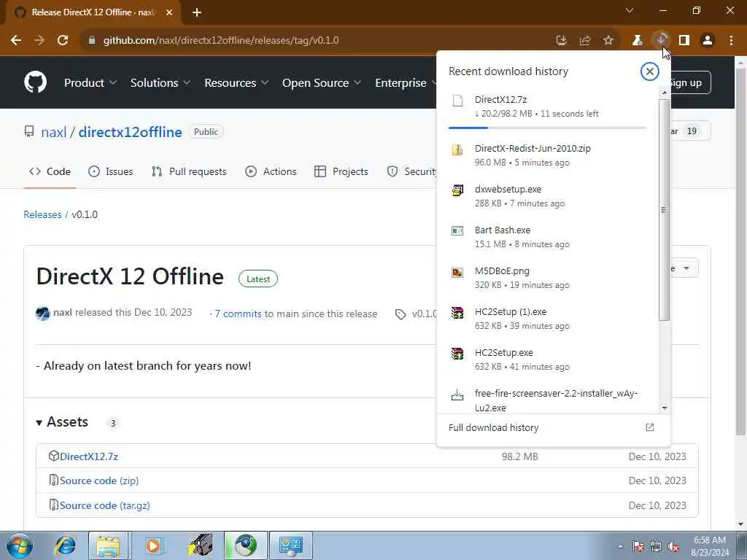Bookmark this page with star icon

[x=608, y=41]
